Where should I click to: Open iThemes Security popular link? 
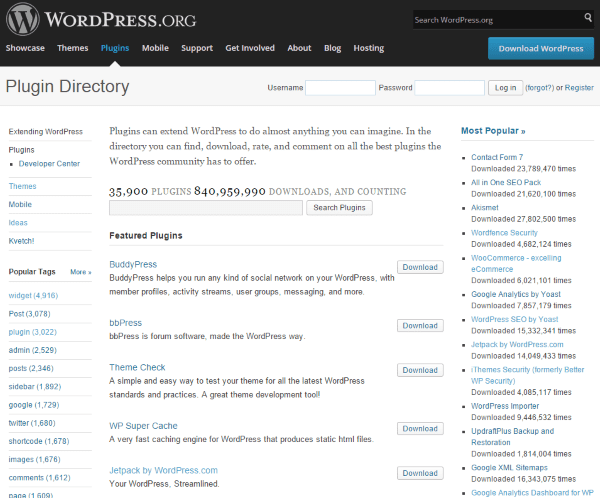[x=528, y=376]
